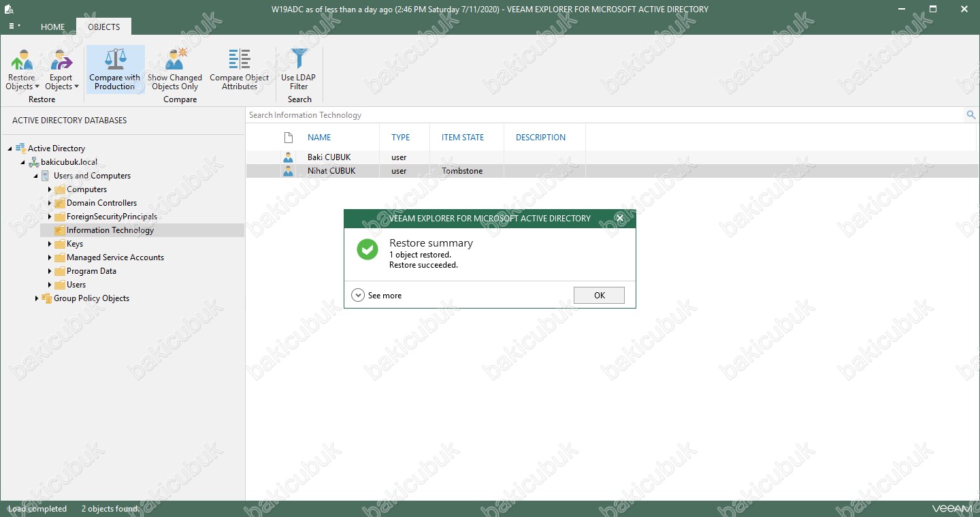Click the user icon beside Nihat CUBUK
980x517 pixels.
pos(288,171)
